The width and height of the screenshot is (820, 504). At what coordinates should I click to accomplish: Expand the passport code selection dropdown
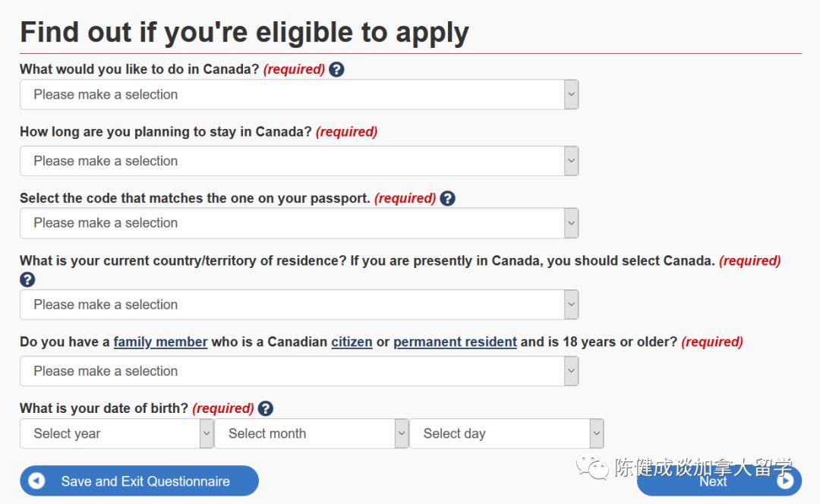point(298,223)
